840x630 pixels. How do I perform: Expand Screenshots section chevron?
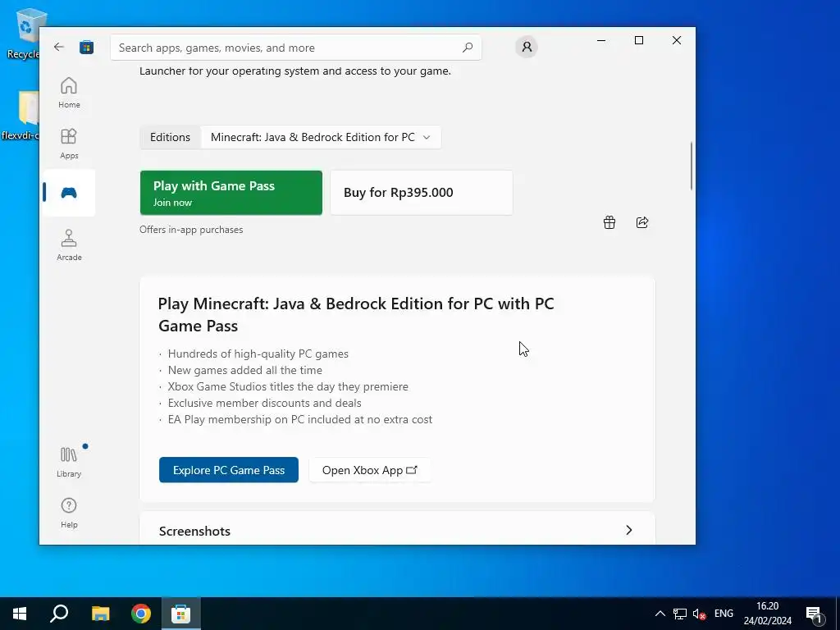tap(629, 531)
